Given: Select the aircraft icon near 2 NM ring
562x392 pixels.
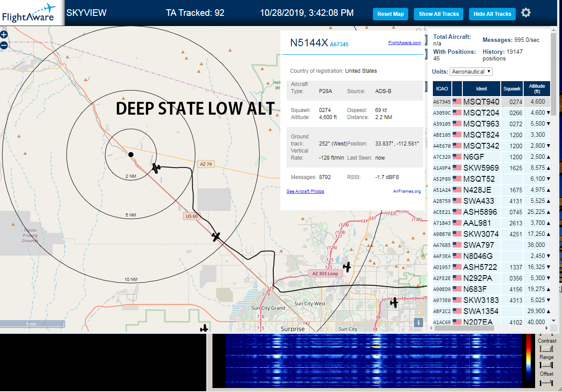Looking at the screenshot, I should click(x=156, y=167).
